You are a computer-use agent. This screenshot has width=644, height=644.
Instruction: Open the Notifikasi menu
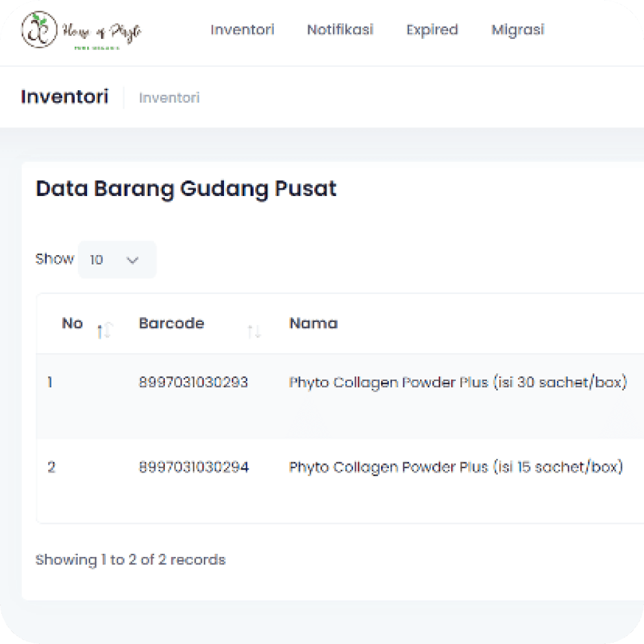click(x=340, y=30)
